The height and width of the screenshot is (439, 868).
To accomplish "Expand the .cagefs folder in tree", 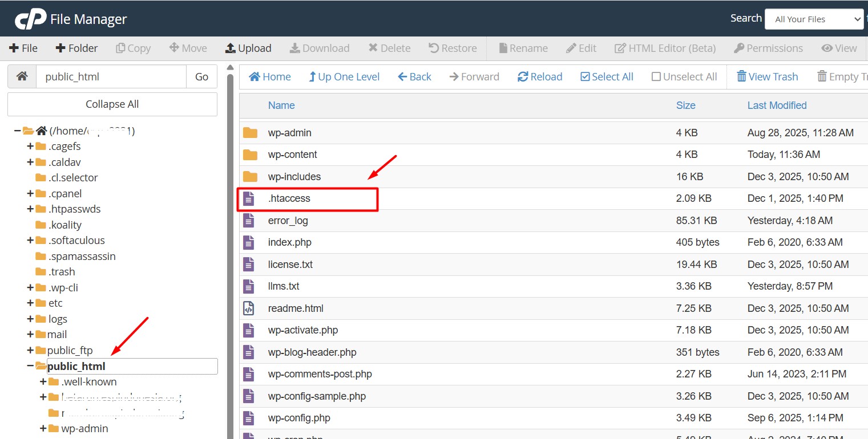I will pyautogui.click(x=30, y=147).
